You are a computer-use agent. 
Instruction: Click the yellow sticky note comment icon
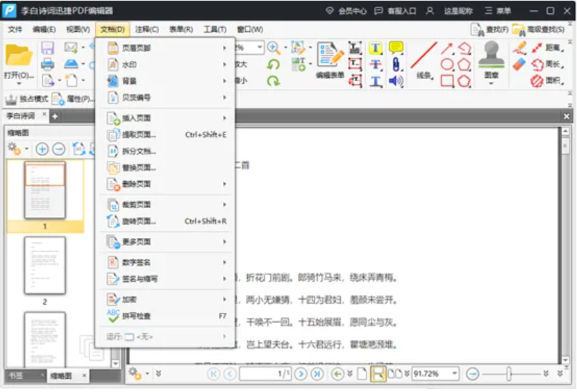396,48
